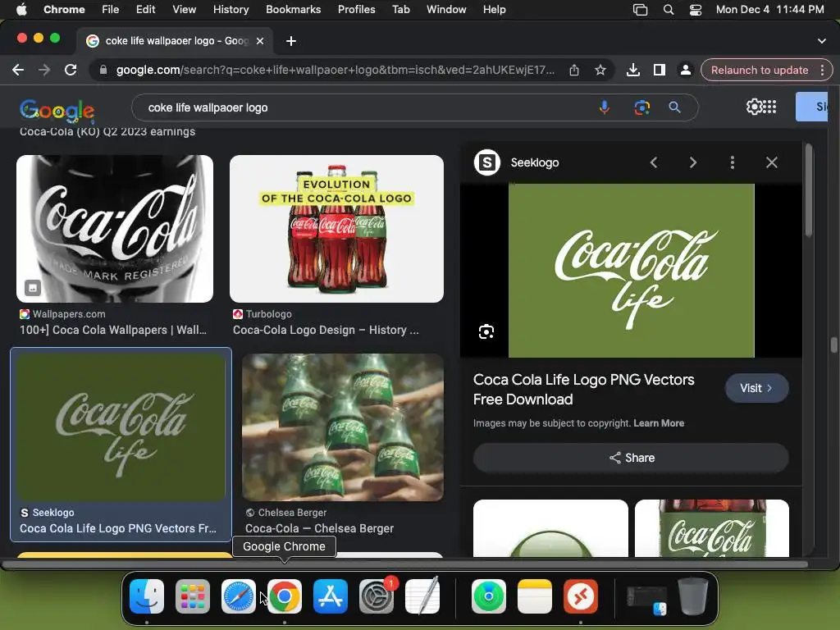Viewport: 840px width, 630px height.
Task: Start voice search with microphone icon
Action: click(605, 107)
